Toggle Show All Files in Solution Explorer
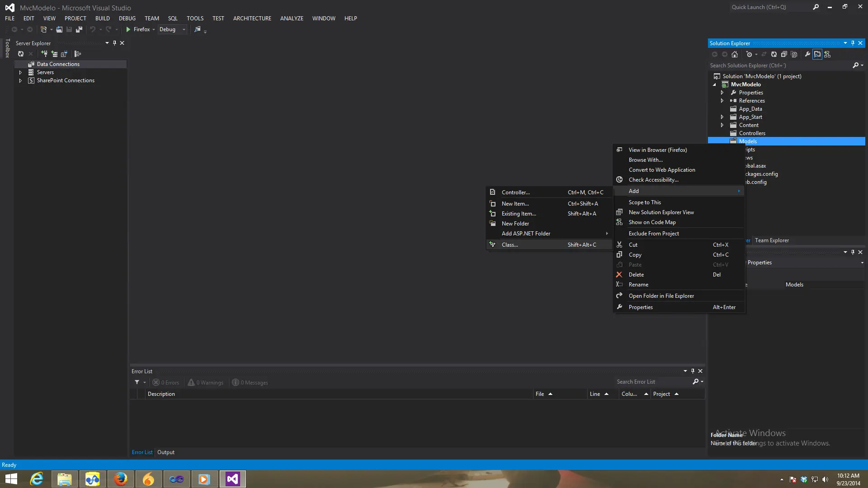The image size is (868, 488). pos(794,54)
